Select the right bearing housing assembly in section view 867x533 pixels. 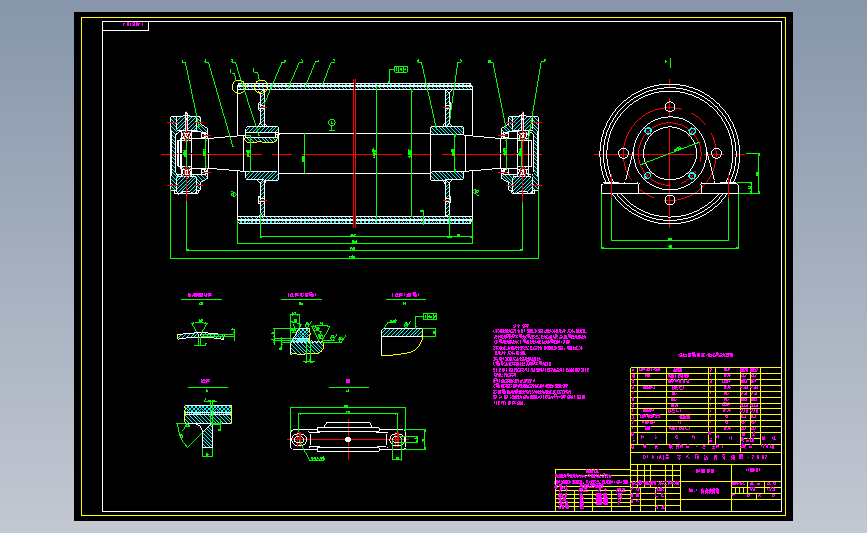tap(520, 154)
